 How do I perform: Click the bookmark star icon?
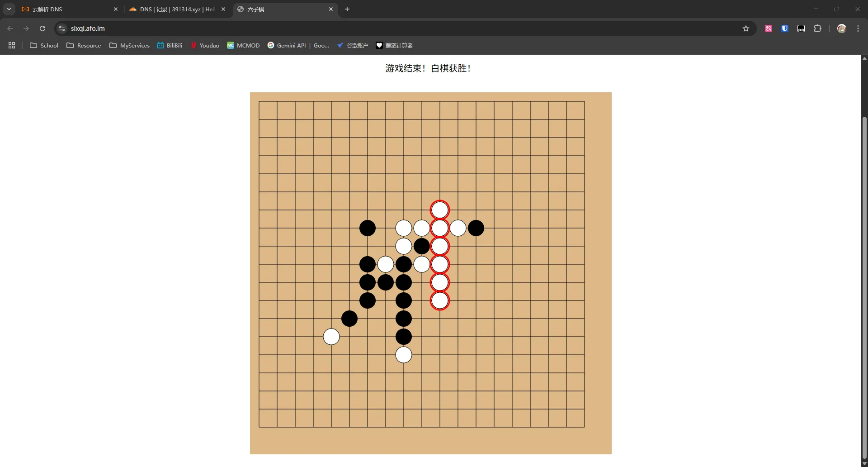pyautogui.click(x=746, y=29)
